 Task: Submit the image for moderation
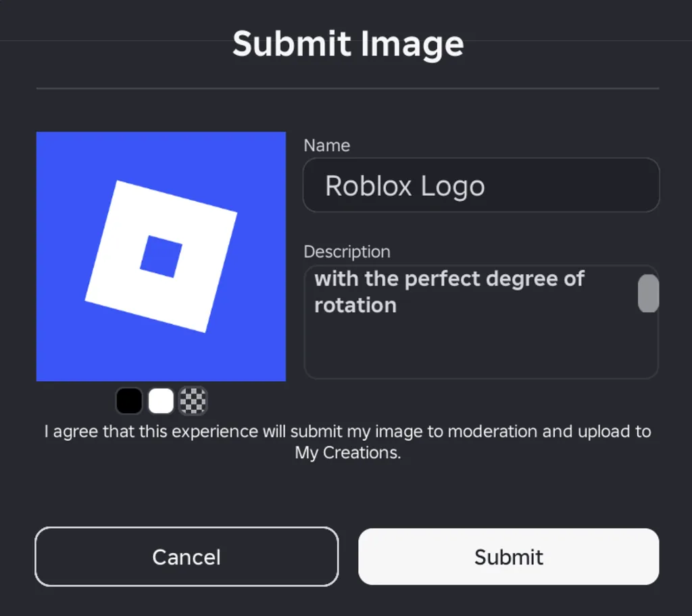tap(508, 556)
